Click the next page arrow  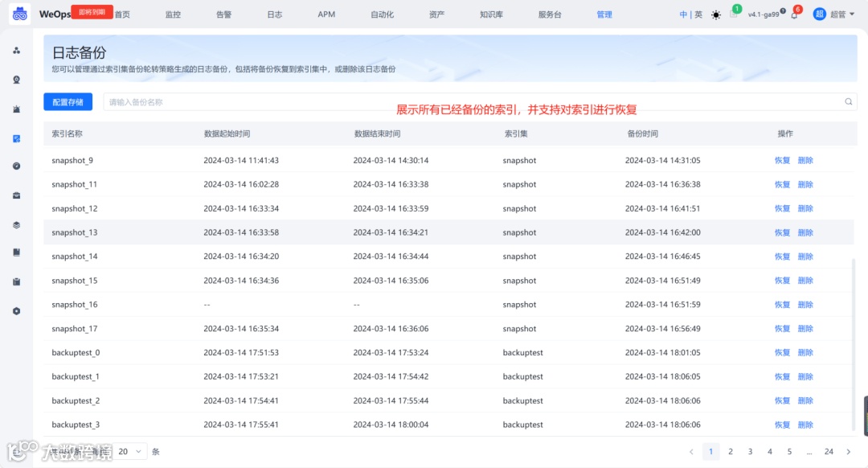point(848,451)
